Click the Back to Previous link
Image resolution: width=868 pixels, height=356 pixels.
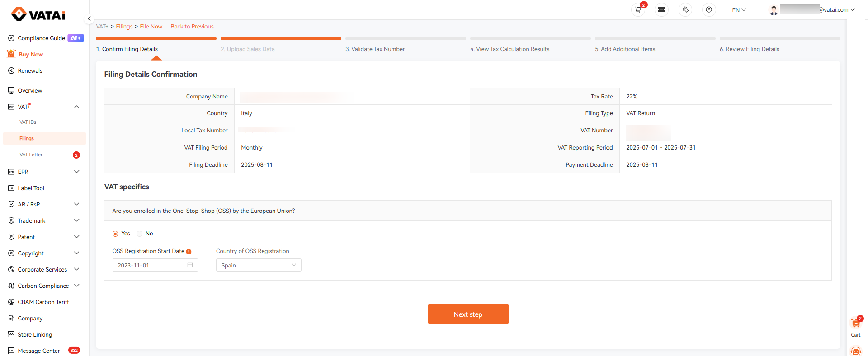(x=192, y=27)
